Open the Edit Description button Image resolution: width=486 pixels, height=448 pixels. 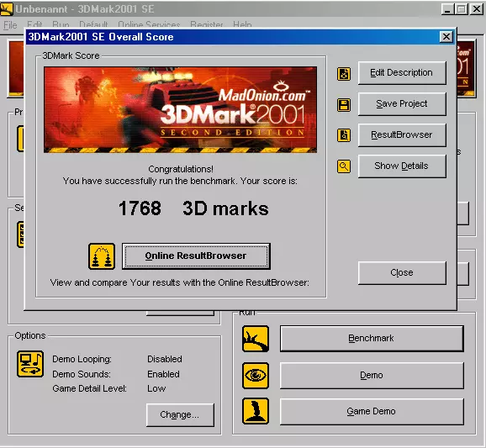pyautogui.click(x=402, y=73)
